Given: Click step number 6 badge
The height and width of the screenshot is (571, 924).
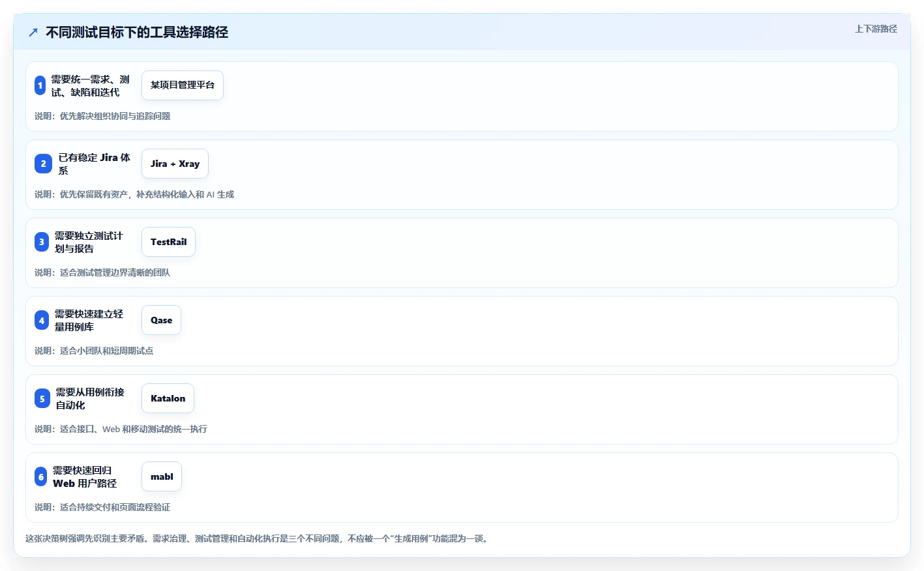Looking at the screenshot, I should [x=40, y=476].
